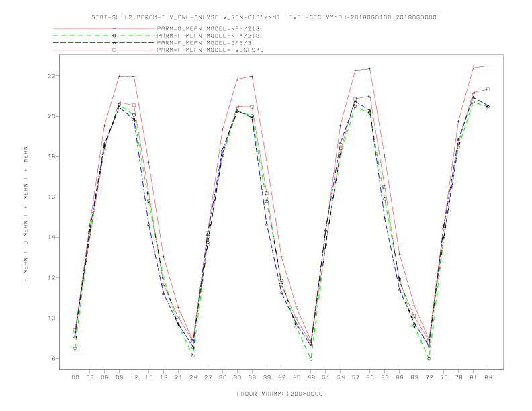Click the vertical y-axis title F_MEAN | O_MEAN

[26, 214]
